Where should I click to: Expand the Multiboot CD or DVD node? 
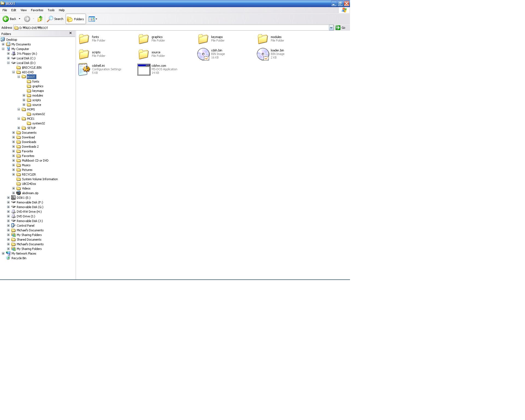point(14,161)
